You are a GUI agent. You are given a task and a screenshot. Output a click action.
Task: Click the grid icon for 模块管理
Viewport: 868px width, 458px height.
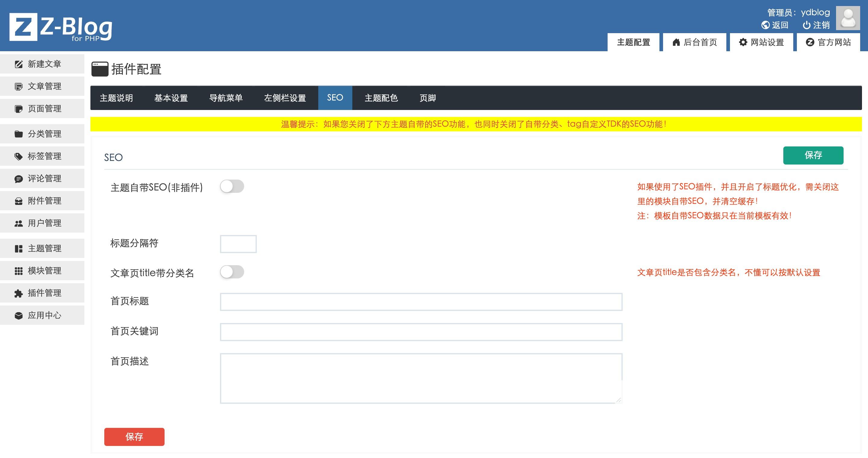coord(18,271)
